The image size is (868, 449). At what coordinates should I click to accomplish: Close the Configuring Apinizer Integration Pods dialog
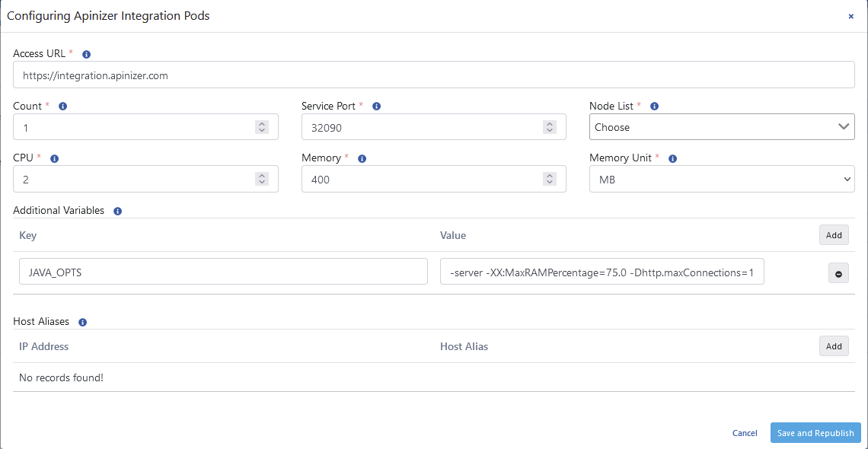[x=850, y=15]
